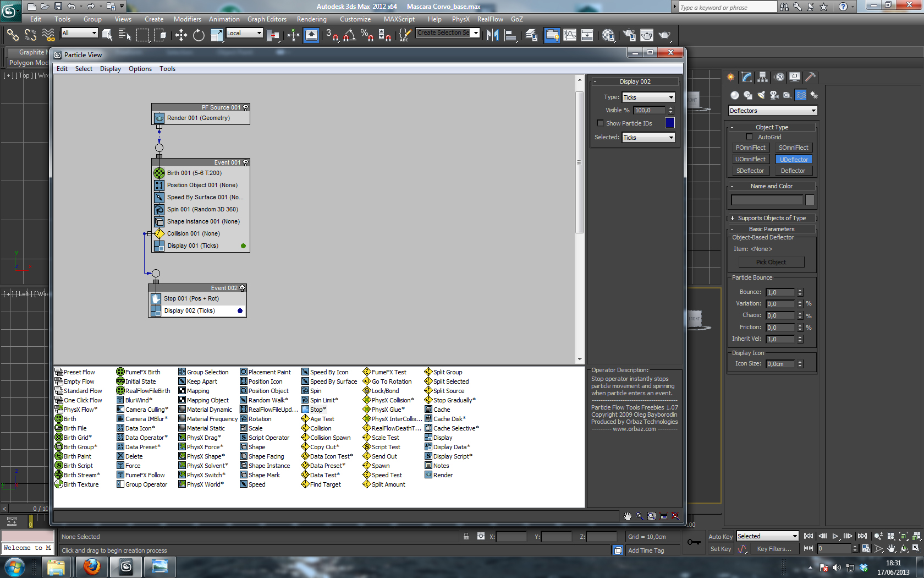The image size is (924, 578).
Task: Click the SDeflector button
Action: pos(751,171)
